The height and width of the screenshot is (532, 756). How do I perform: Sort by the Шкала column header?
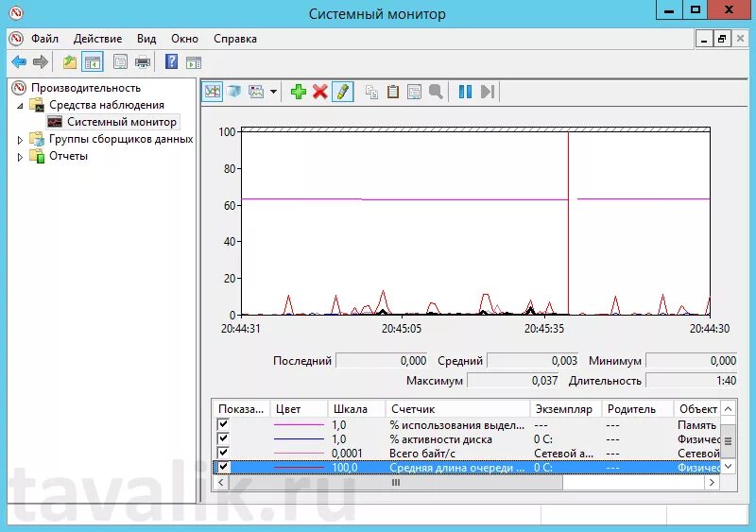(x=356, y=409)
